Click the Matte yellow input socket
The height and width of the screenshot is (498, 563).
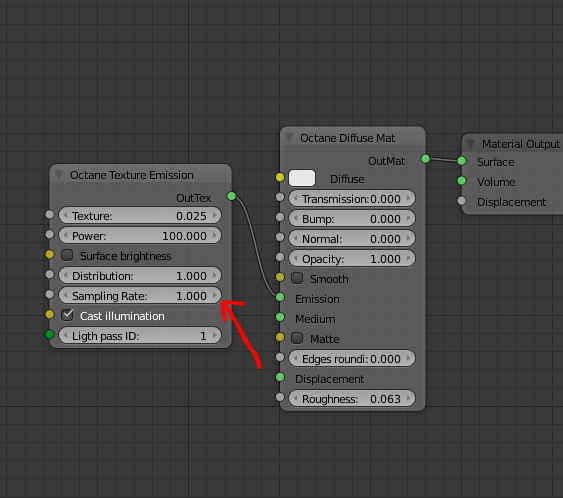click(280, 337)
